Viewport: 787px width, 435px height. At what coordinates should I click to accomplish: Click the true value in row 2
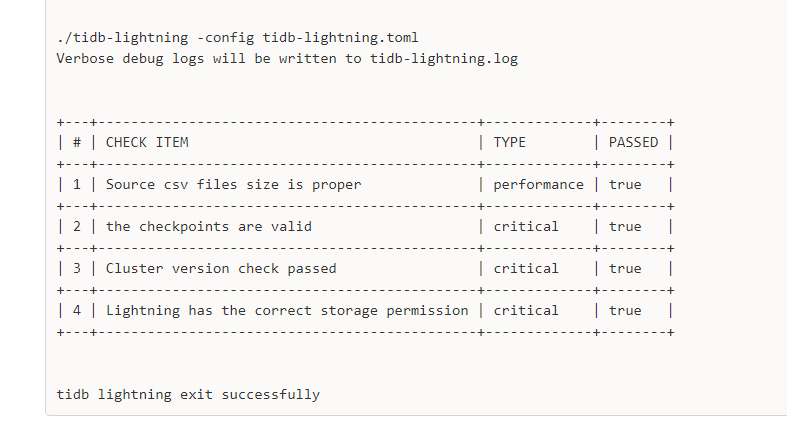click(625, 227)
